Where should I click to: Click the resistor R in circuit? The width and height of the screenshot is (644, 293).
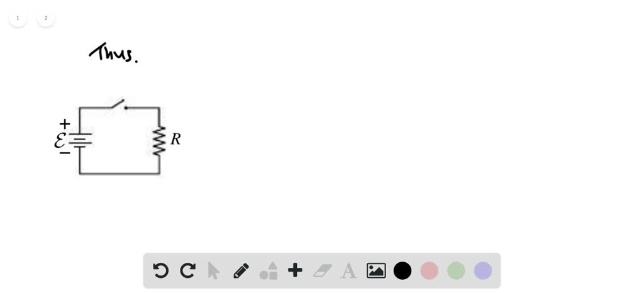pyautogui.click(x=159, y=141)
